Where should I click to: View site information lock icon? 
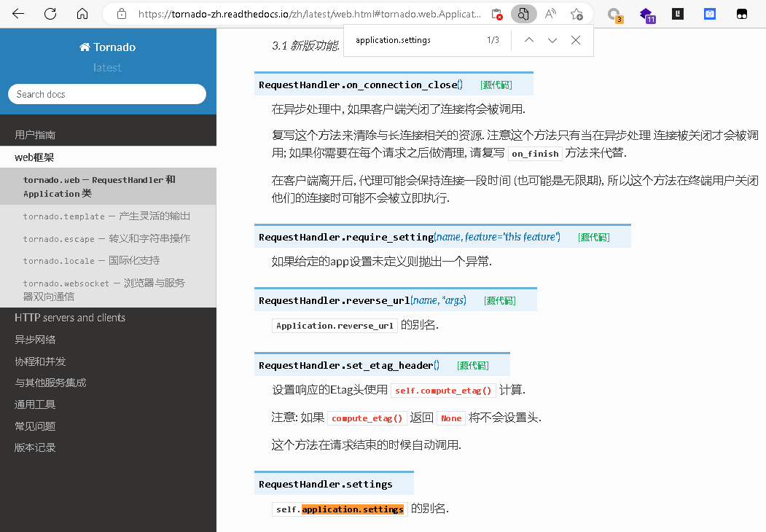pos(122,14)
